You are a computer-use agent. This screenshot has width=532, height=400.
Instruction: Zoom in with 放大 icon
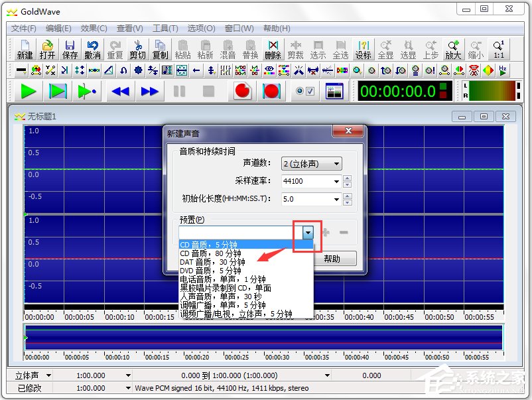pyautogui.click(x=453, y=50)
